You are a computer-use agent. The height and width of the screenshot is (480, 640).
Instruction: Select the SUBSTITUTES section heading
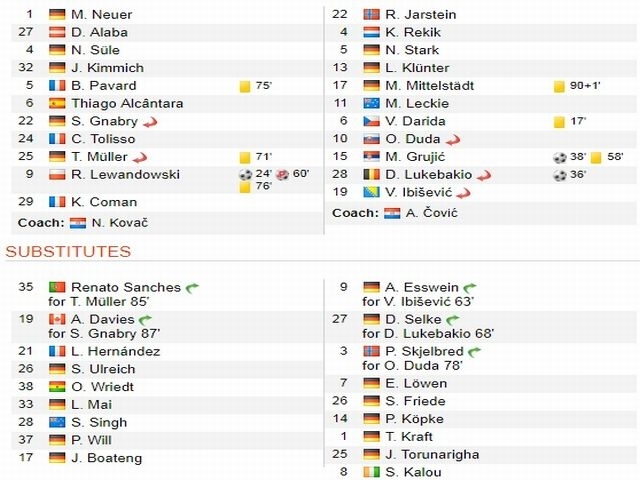(x=68, y=251)
